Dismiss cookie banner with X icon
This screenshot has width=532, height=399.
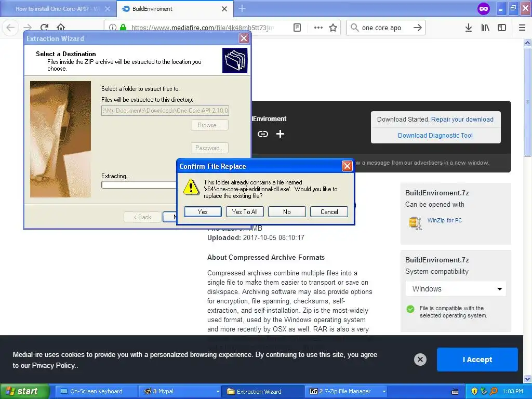(420, 360)
